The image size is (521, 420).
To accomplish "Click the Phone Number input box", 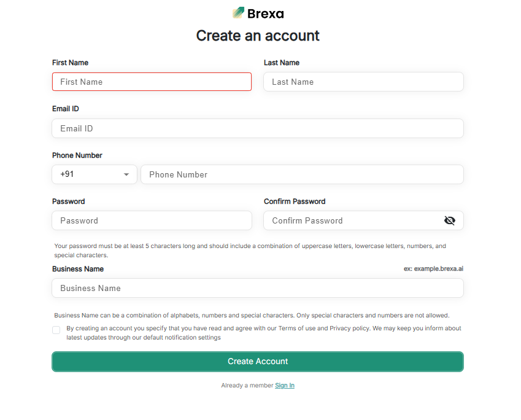I will (302, 174).
